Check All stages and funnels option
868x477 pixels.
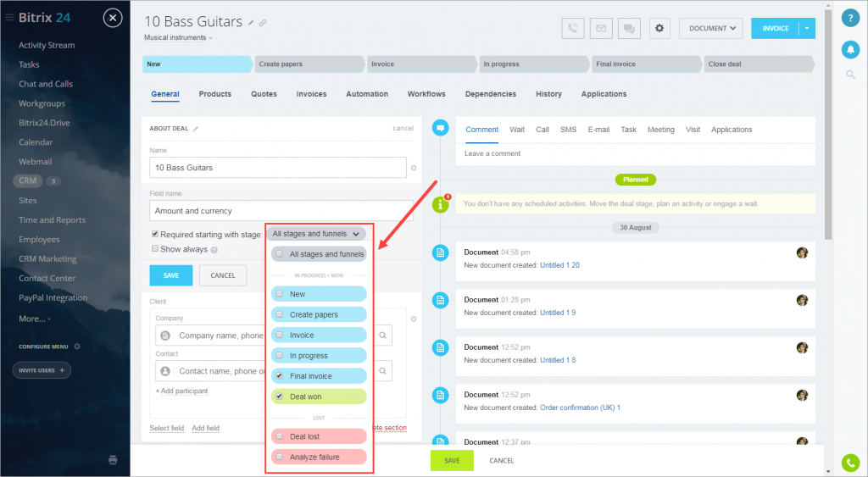(280, 254)
